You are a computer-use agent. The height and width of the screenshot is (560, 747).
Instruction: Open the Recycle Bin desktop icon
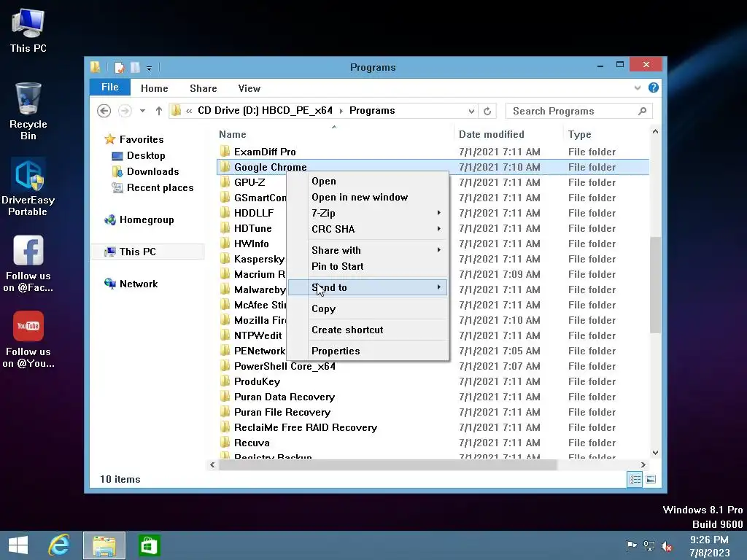coord(28,111)
